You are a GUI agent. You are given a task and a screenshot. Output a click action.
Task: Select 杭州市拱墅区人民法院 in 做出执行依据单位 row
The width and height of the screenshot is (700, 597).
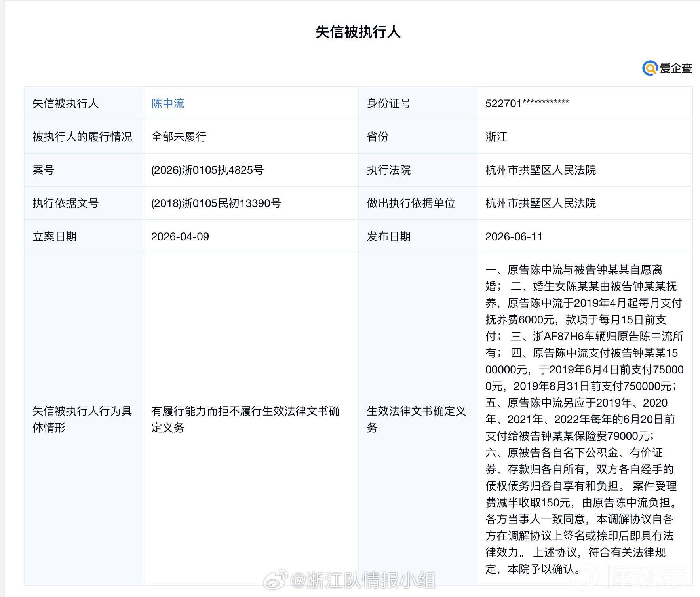[541, 203]
